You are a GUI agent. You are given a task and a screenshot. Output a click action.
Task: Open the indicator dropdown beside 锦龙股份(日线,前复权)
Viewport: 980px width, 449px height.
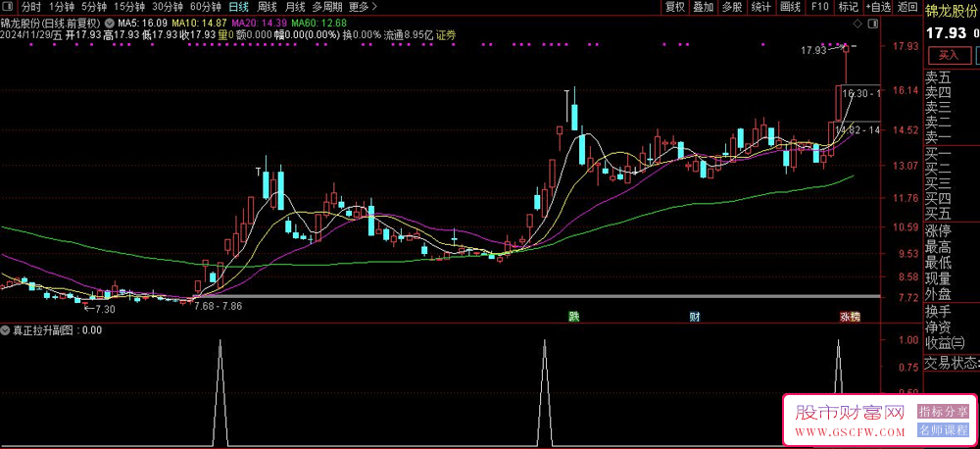point(111,24)
